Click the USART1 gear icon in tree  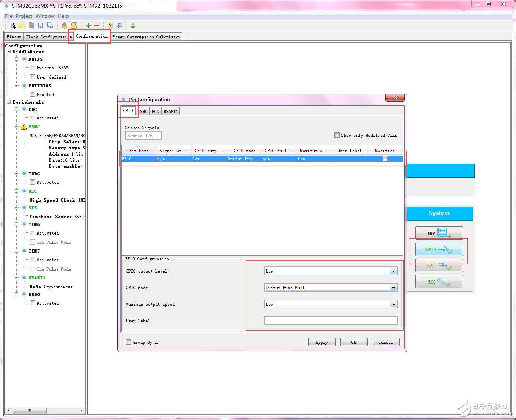click(x=24, y=277)
